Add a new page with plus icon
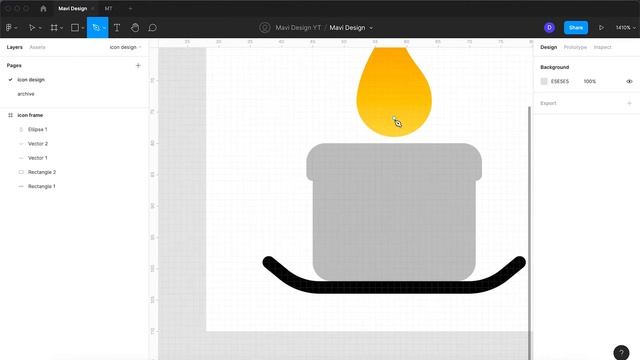Screen dimensions: 640x360 [x=138, y=65]
